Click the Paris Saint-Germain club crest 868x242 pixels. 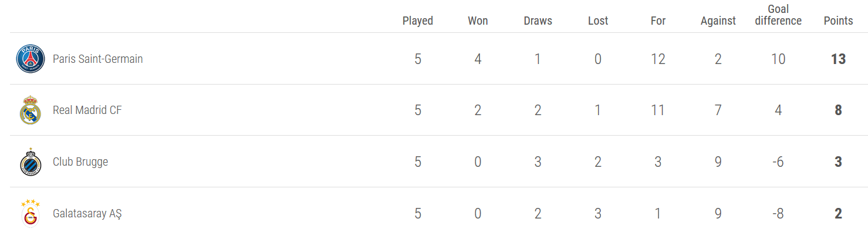click(x=31, y=59)
